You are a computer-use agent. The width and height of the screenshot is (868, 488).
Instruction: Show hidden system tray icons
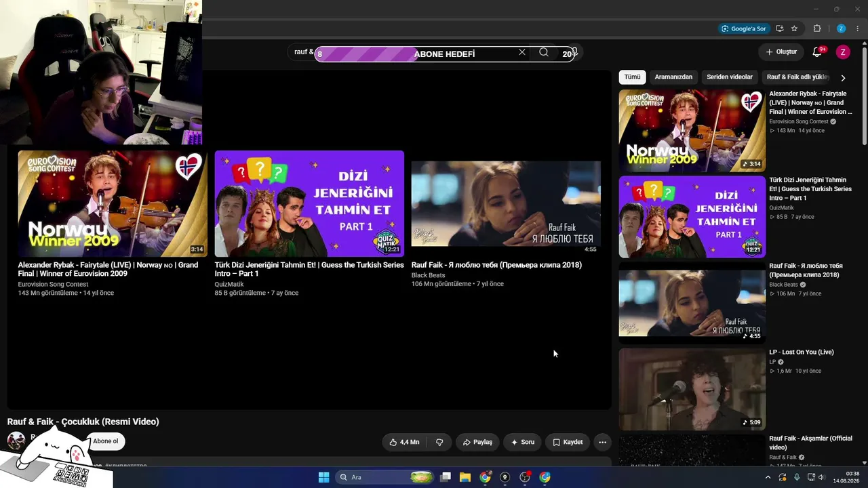[x=768, y=477]
